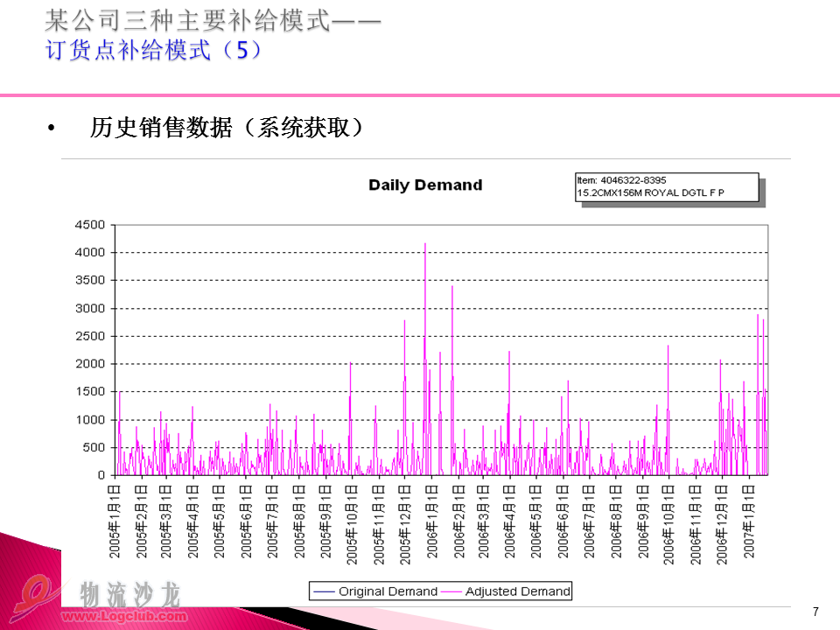Click the 2006年1月1日 x-axis label
Image resolution: width=840 pixels, height=630 pixels.
[x=431, y=521]
